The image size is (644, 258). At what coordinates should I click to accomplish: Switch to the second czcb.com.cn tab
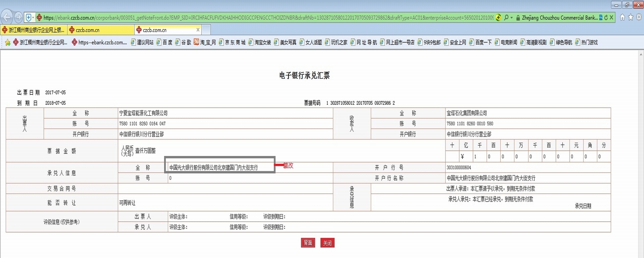(101, 30)
